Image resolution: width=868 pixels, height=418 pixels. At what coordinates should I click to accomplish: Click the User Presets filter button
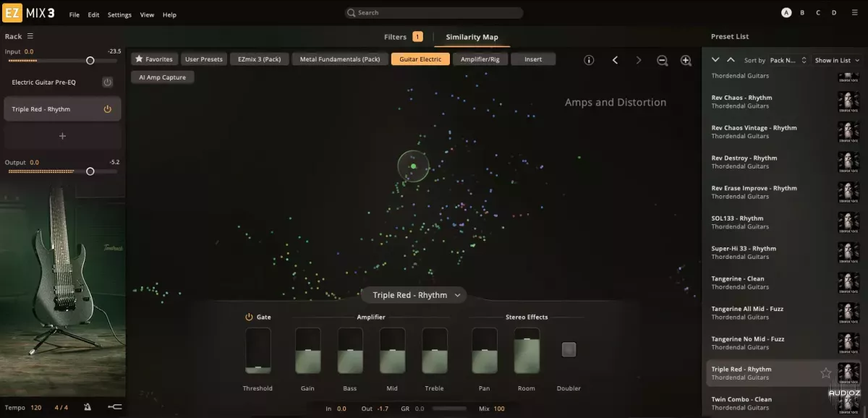[203, 59]
